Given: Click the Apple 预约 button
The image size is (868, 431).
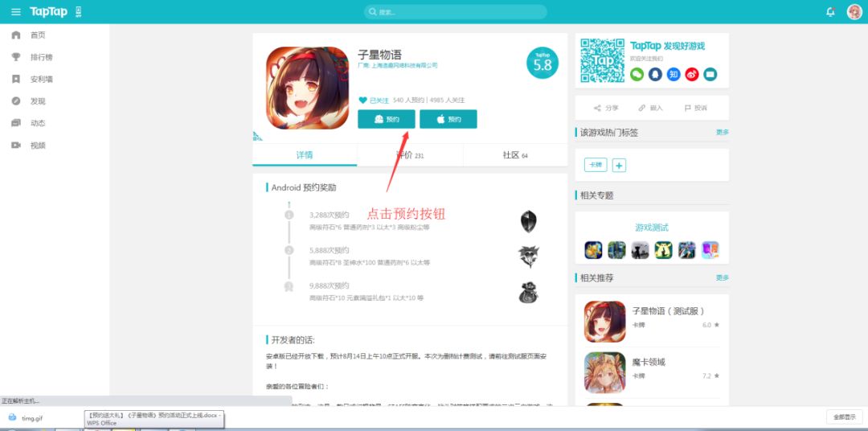Looking at the screenshot, I should point(448,119).
